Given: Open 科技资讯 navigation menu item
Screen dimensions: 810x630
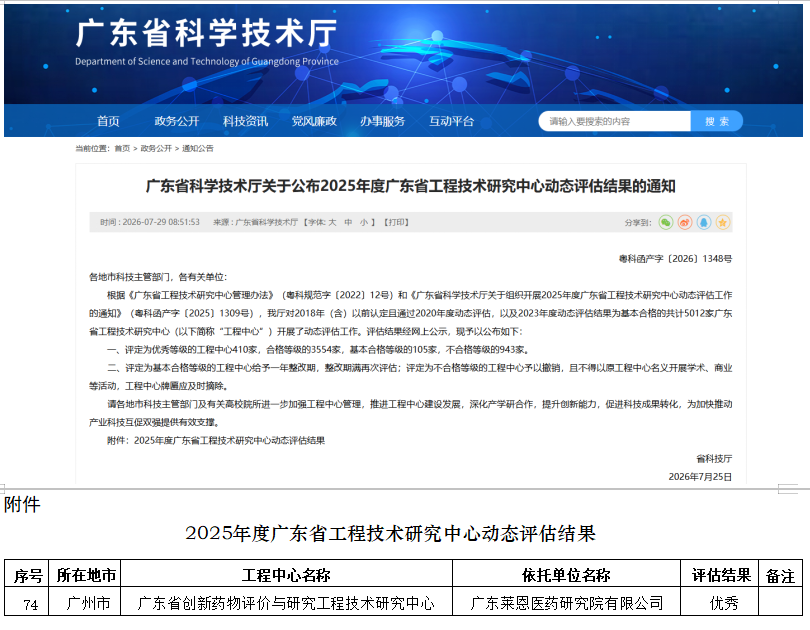Looking at the screenshot, I should pos(245,121).
